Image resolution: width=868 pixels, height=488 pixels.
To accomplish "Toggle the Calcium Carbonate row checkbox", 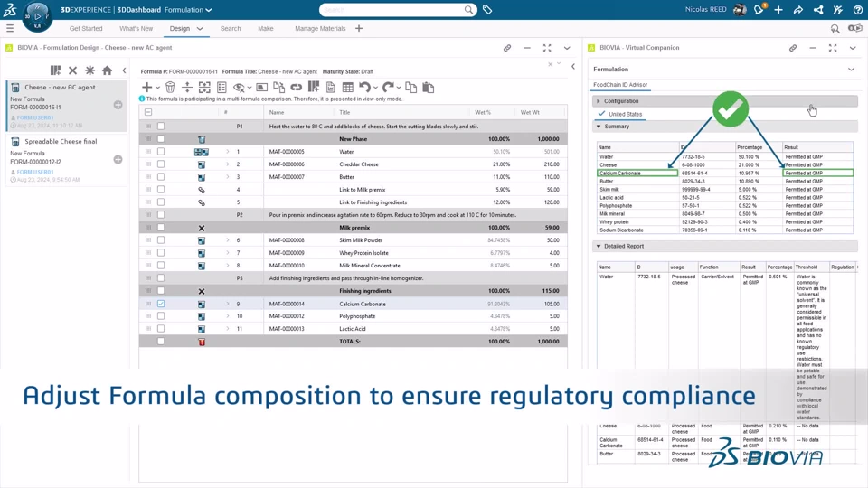I will [x=161, y=304].
